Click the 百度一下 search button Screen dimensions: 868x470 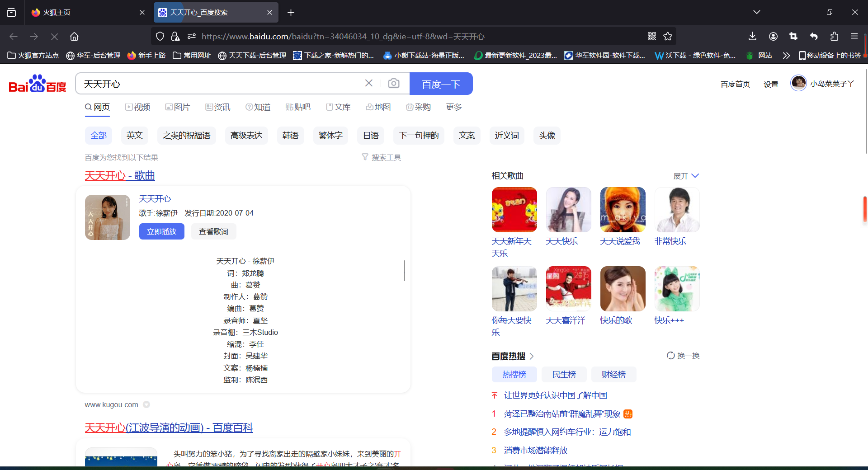441,84
